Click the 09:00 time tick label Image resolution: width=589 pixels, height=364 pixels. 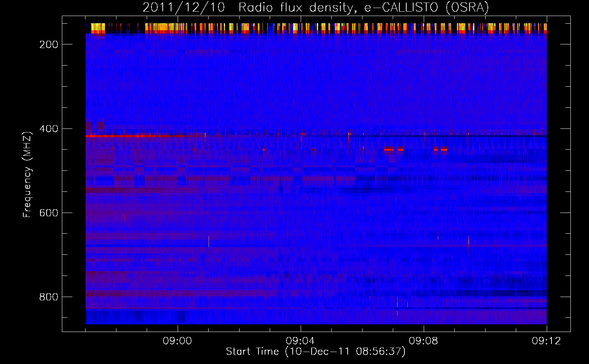click(x=177, y=341)
